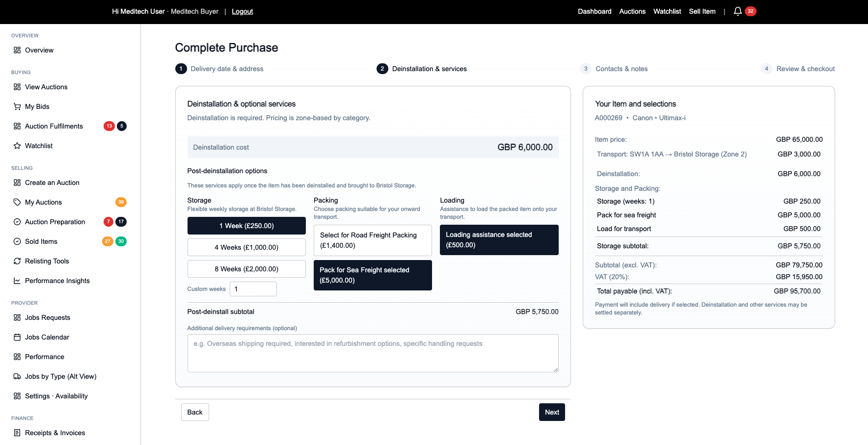Click the Relisting Tools refresh icon
868x445 pixels.
click(x=17, y=261)
